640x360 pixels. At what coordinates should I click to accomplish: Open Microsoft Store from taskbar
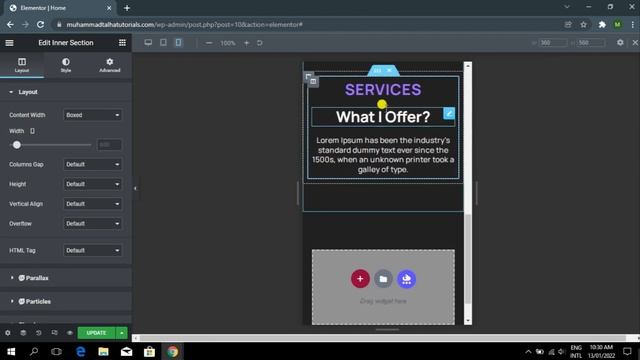[149, 351]
